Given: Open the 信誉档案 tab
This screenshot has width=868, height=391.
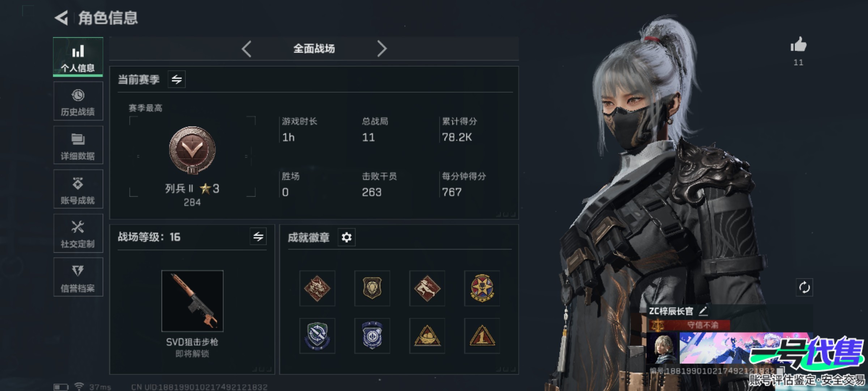Looking at the screenshot, I should click(x=78, y=277).
